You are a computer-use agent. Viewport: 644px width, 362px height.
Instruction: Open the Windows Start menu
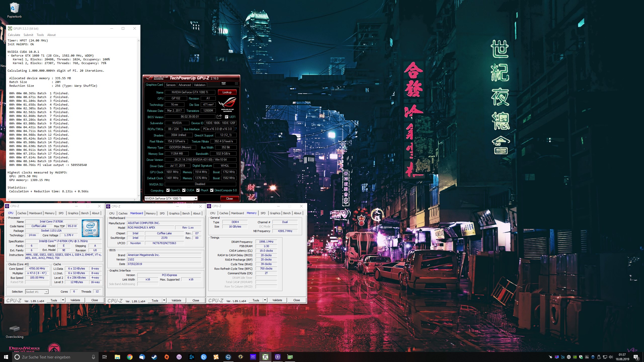(6, 357)
